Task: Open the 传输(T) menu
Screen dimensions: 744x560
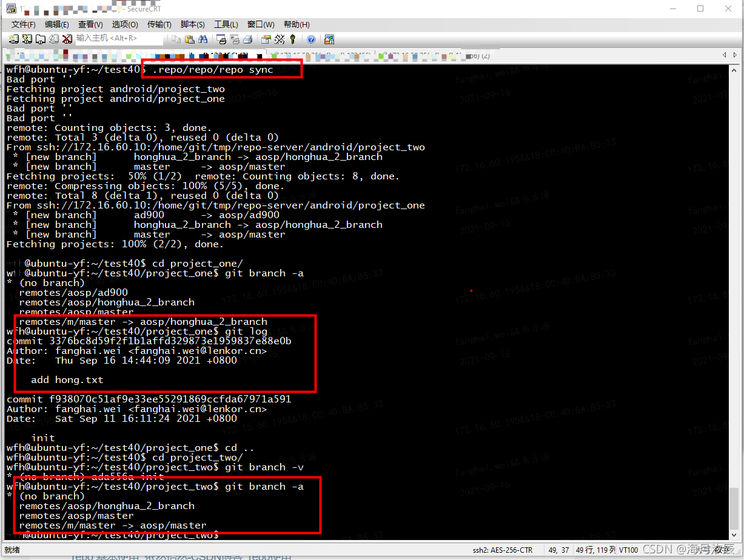Action: pyautogui.click(x=159, y=24)
